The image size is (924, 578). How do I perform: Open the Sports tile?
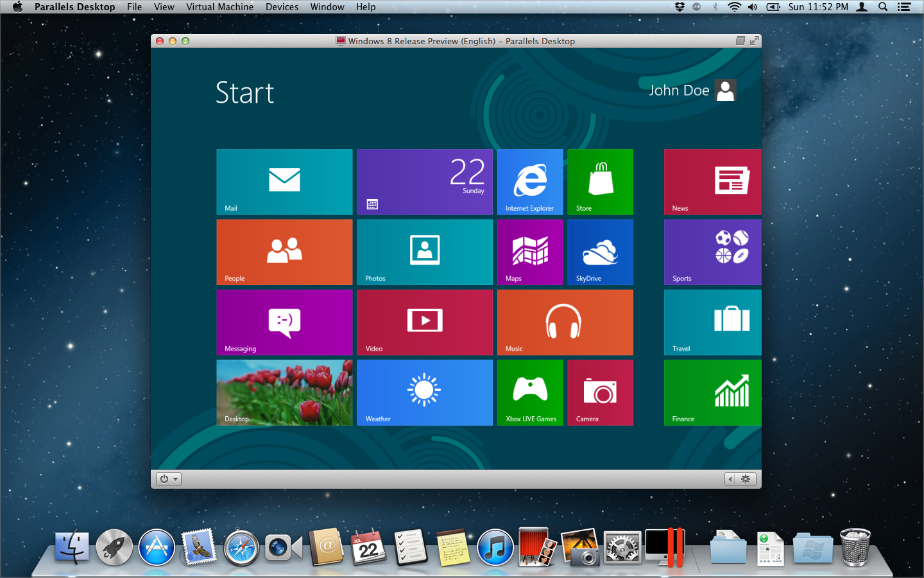coord(713,252)
